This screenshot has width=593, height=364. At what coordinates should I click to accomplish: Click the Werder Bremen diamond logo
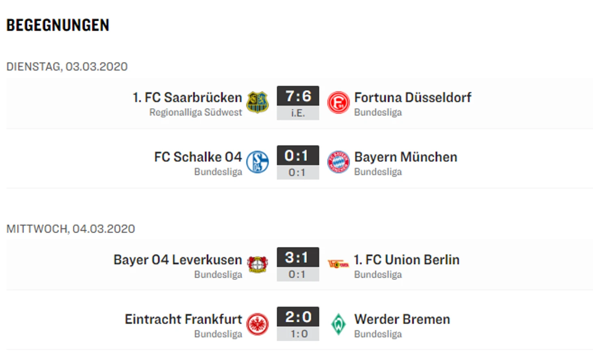coord(338,324)
